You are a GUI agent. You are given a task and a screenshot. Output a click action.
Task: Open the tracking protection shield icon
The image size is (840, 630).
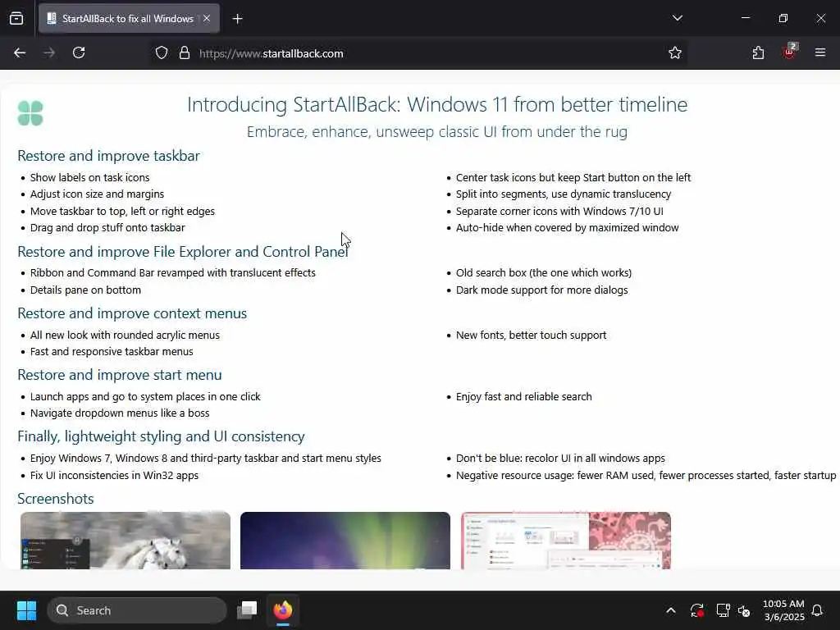(162, 53)
